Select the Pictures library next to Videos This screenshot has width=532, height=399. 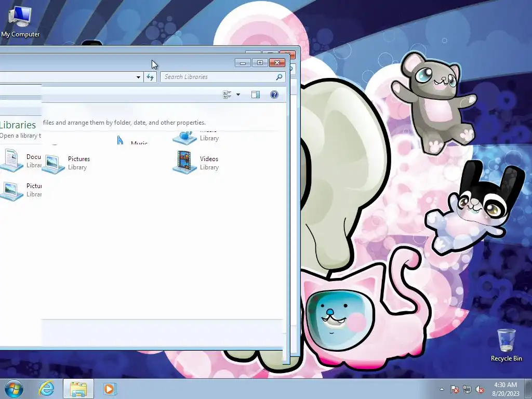66,163
